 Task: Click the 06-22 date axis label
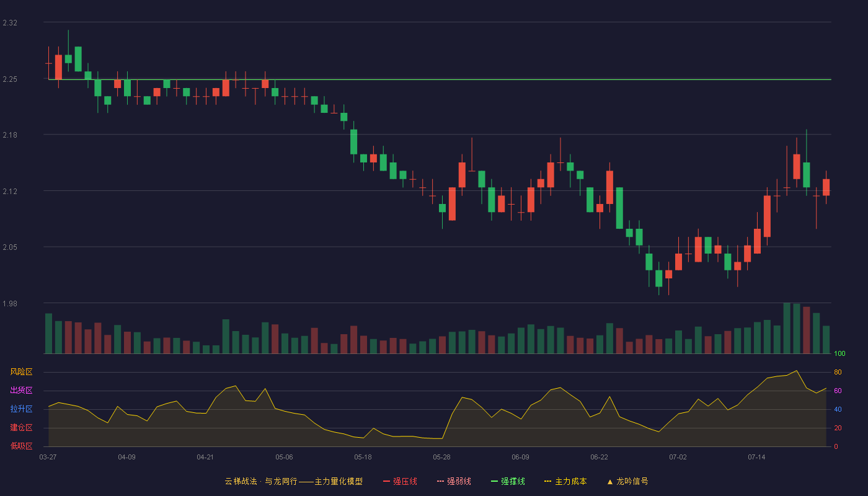(x=599, y=457)
